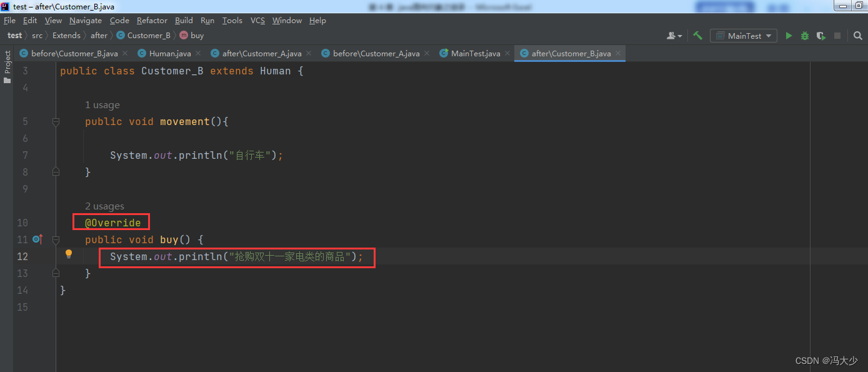Click the Build Project hammer icon
Viewport: 868px width, 372px height.
click(697, 36)
